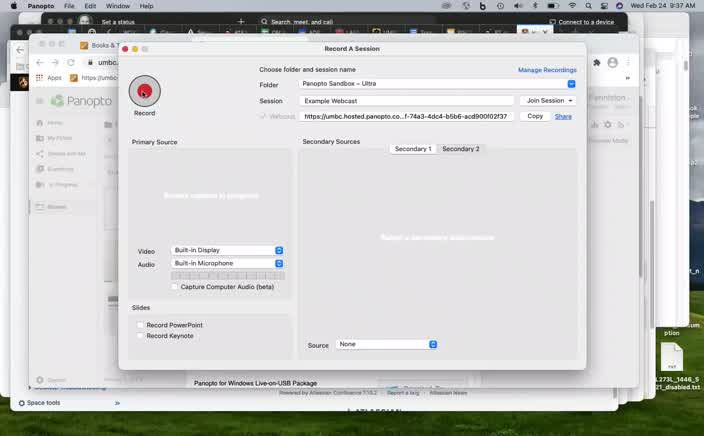The width and height of the screenshot is (704, 436).
Task: Open the Edit menu
Action: click(90, 6)
